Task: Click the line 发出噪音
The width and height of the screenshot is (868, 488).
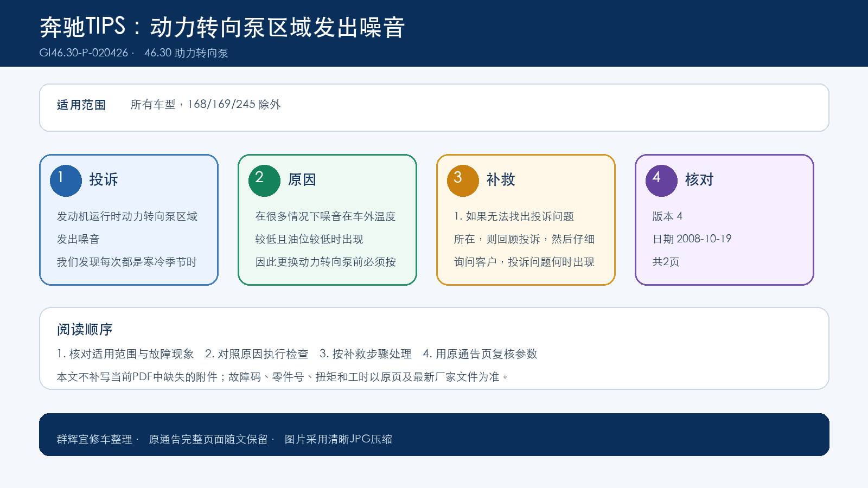Action: (x=79, y=239)
